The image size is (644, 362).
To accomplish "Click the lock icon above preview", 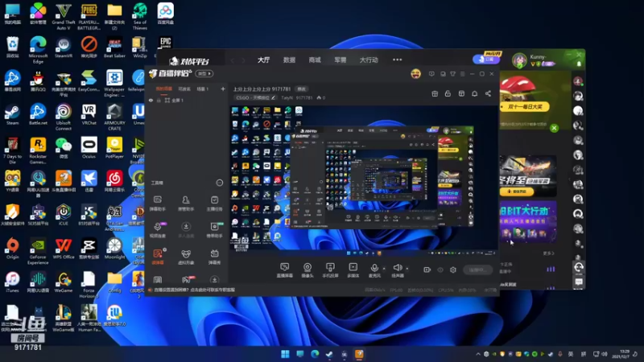I will [448, 93].
